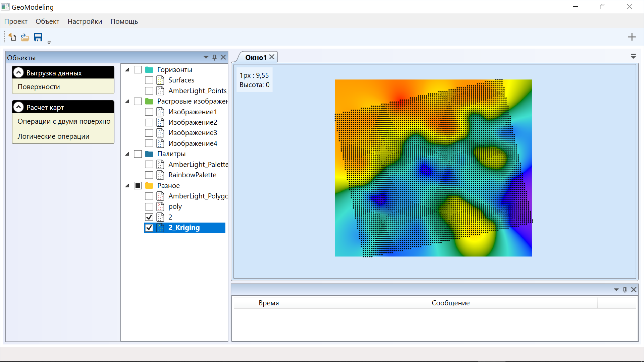The height and width of the screenshot is (362, 644).
Task: Check the RainbowPalette checkbox
Action: tap(149, 175)
